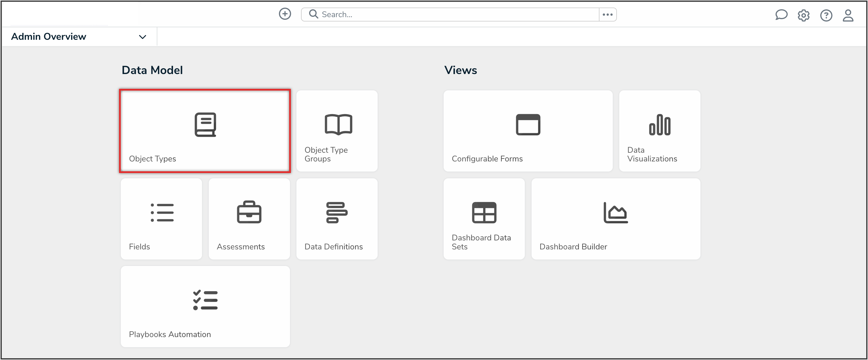Viewport: 868px width, 360px height.
Task: Open the search options ellipsis menu
Action: [608, 15]
